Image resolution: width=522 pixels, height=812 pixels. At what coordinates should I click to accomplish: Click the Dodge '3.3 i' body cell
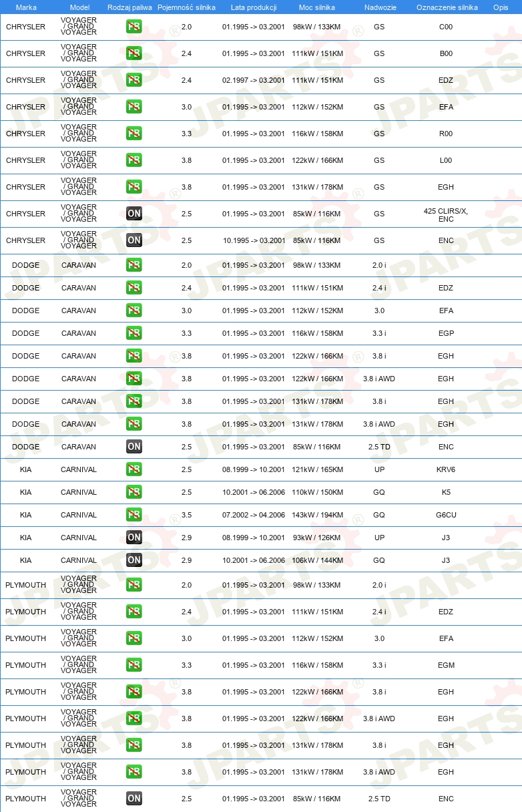[x=379, y=333]
